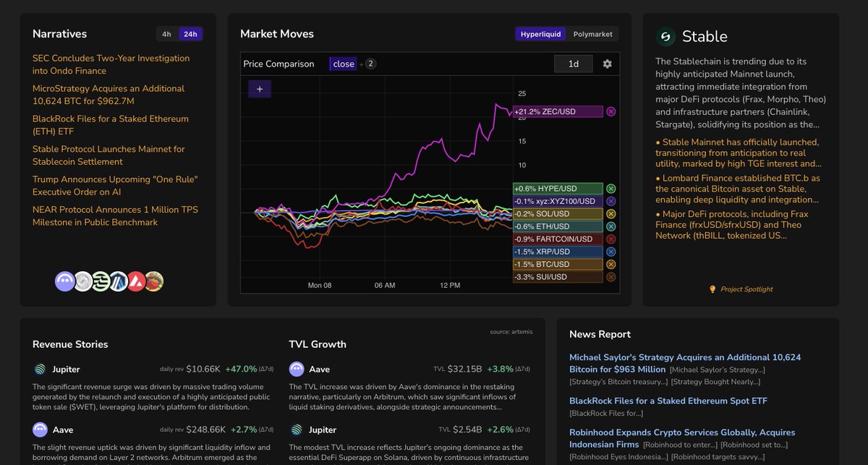Click 'Stable Mainnet has officially launched' bullet

738,153
